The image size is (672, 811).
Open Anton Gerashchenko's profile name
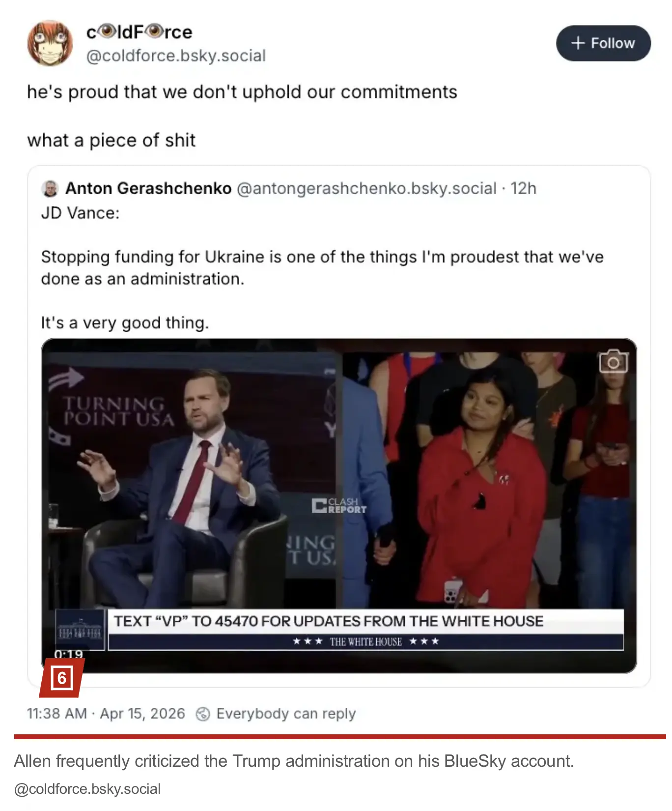pos(148,189)
